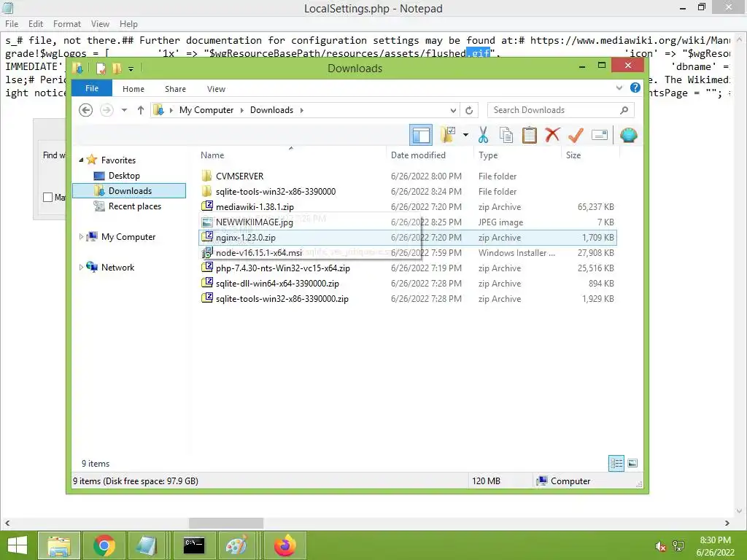Go up one folder level

click(141, 110)
